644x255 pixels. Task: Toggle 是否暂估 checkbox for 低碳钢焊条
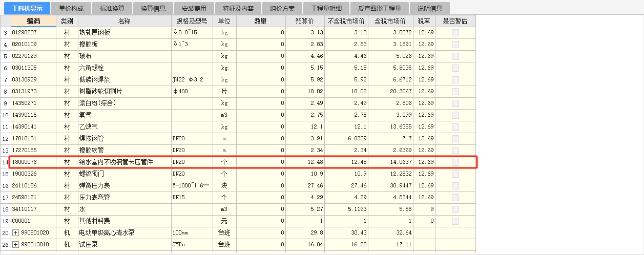(455, 79)
